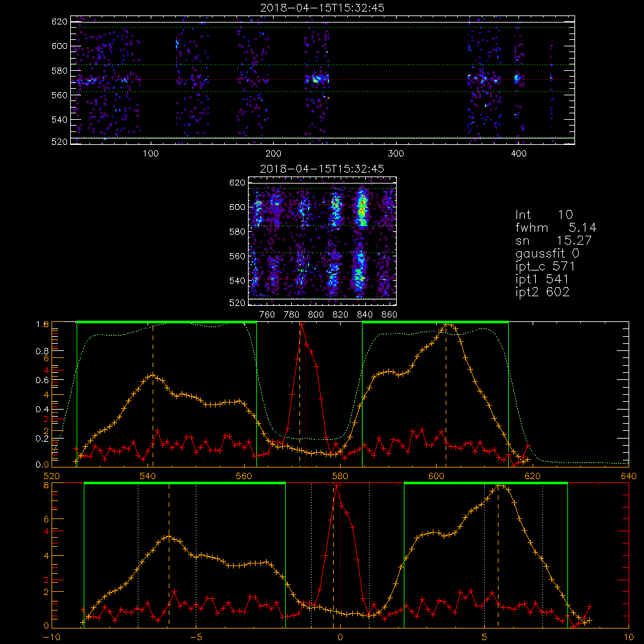Click the timestamp title above the wide top spectrogram
The height and width of the screenshot is (644, 644).
pyautogui.click(x=323, y=8)
